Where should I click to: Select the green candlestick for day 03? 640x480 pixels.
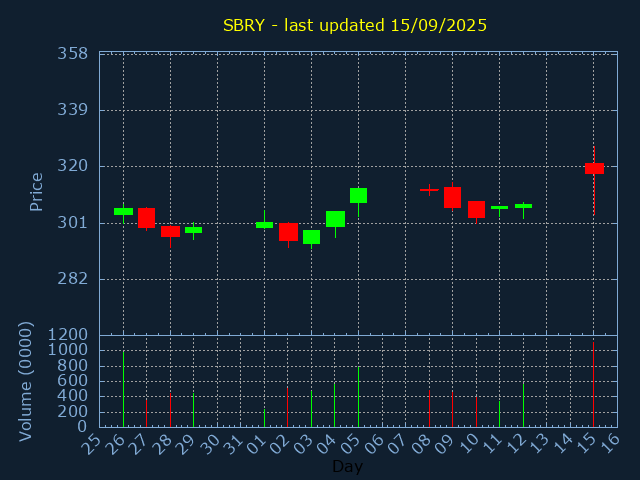(x=311, y=237)
